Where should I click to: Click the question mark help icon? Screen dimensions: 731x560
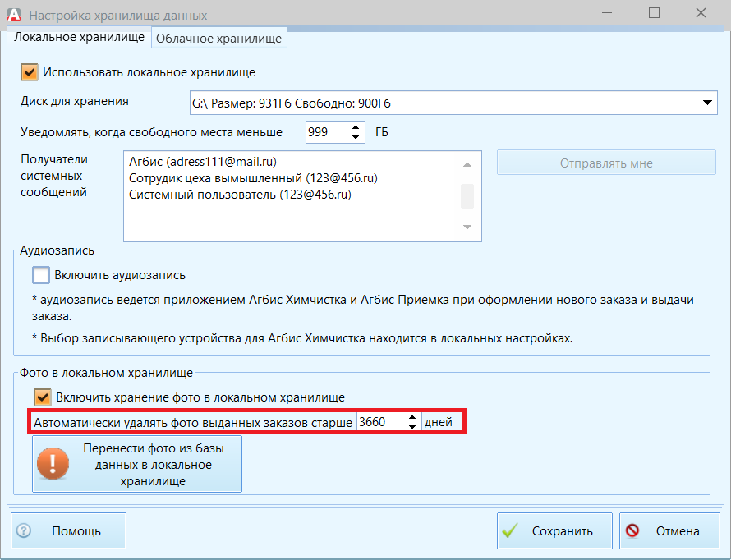point(24,530)
